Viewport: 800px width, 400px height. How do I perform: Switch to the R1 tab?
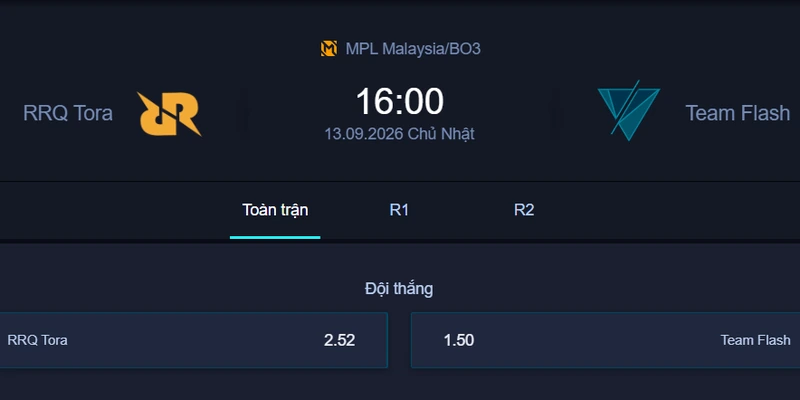point(399,210)
